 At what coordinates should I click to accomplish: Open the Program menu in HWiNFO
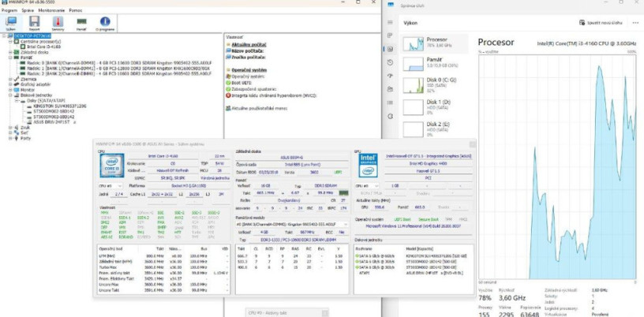[9, 9]
